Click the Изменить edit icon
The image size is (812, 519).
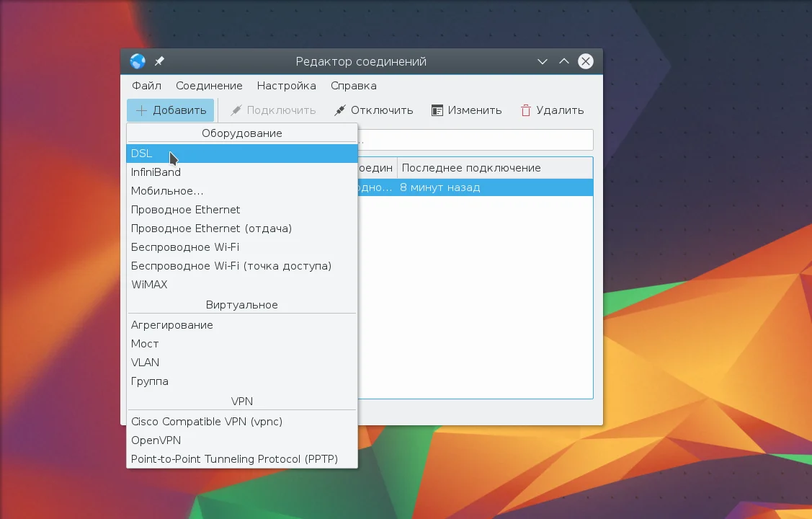[x=437, y=110]
